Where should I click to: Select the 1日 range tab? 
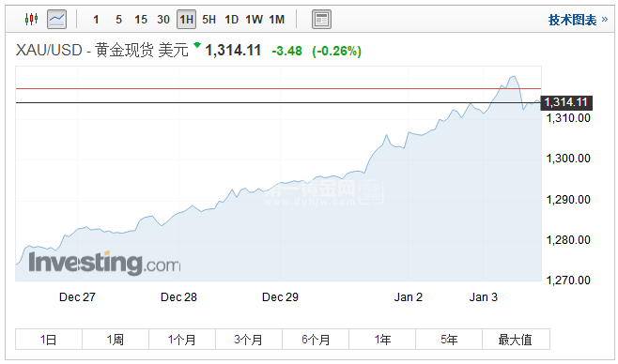tap(49, 340)
